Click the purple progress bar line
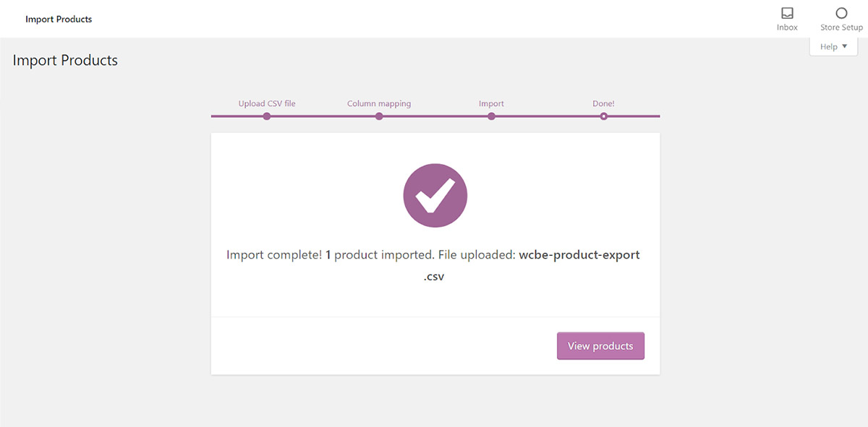The image size is (868, 427). (435, 116)
